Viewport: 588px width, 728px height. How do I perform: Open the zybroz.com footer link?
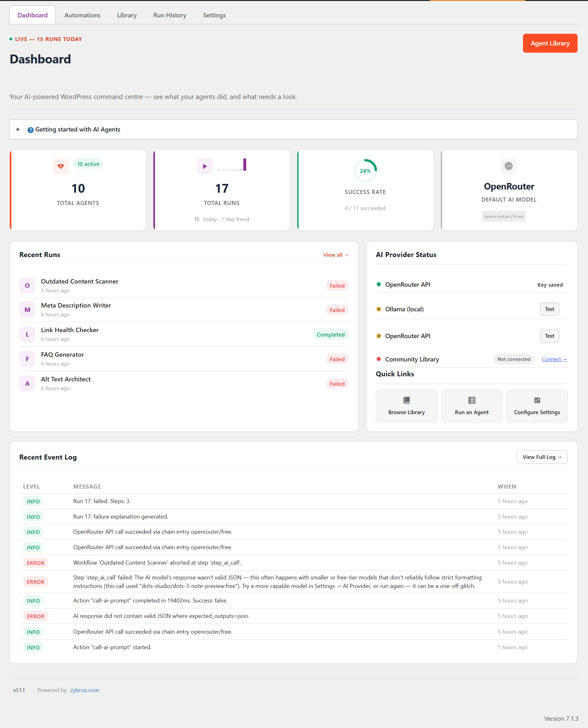85,690
